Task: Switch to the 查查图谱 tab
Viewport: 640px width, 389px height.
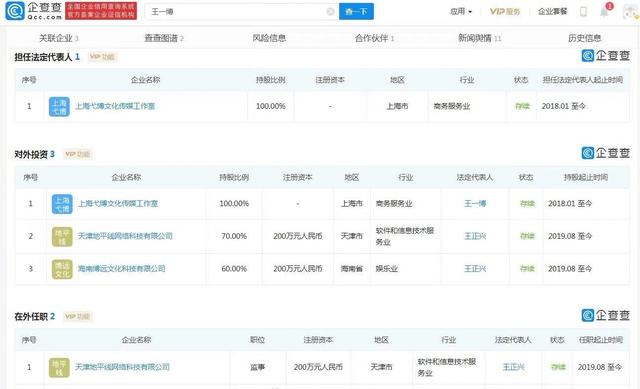Action: click(164, 38)
